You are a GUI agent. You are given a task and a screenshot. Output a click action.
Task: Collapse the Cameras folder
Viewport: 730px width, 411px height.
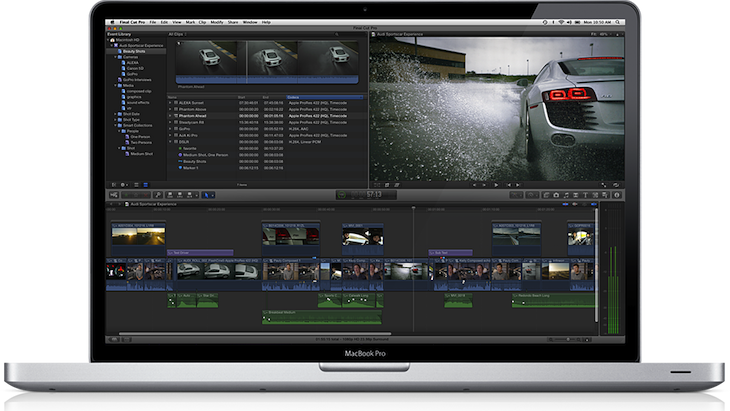point(116,57)
